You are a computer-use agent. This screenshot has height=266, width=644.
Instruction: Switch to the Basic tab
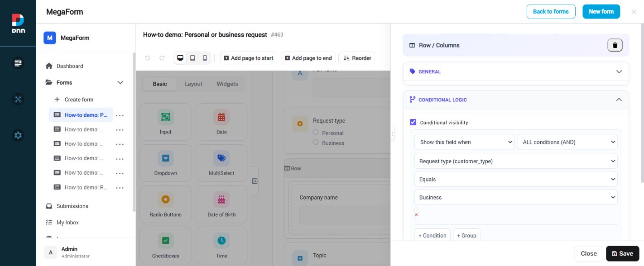(160, 84)
